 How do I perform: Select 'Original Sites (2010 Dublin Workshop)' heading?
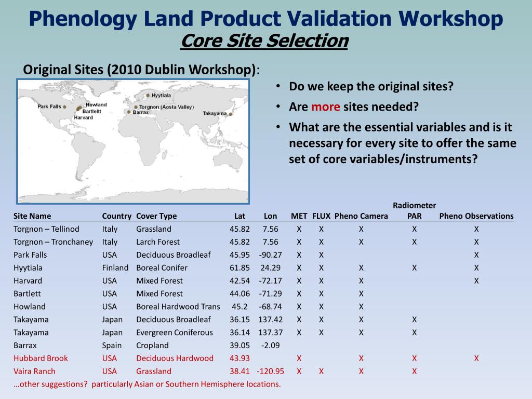(x=139, y=70)
